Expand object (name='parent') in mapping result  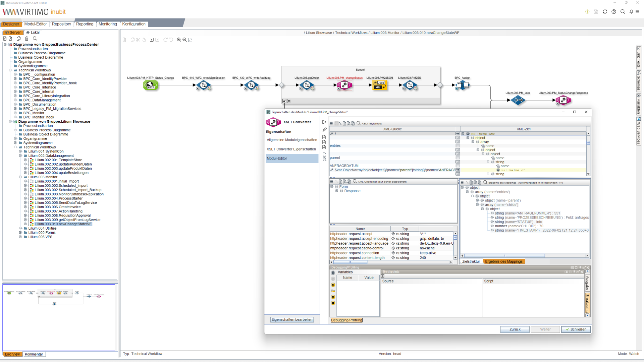[x=477, y=200]
